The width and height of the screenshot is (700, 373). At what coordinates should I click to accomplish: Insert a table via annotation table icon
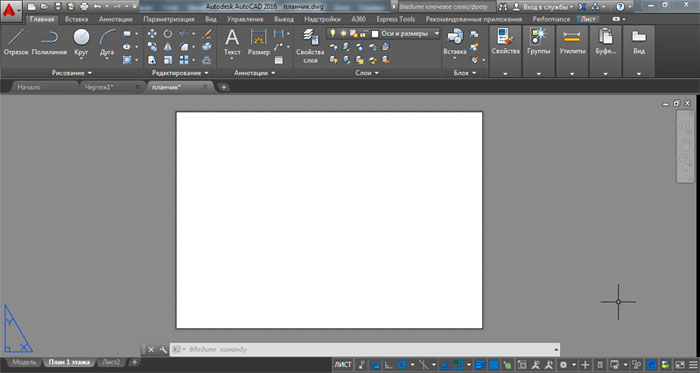[x=279, y=60]
